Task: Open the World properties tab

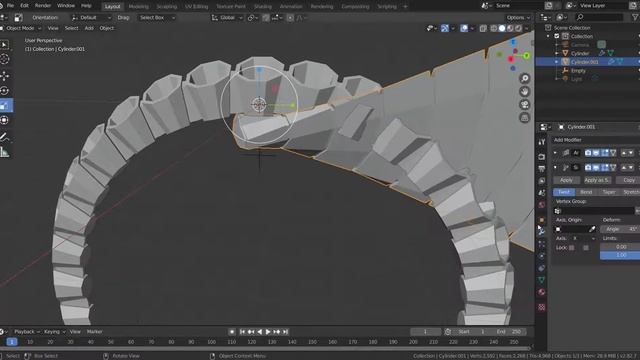Action: [542, 205]
